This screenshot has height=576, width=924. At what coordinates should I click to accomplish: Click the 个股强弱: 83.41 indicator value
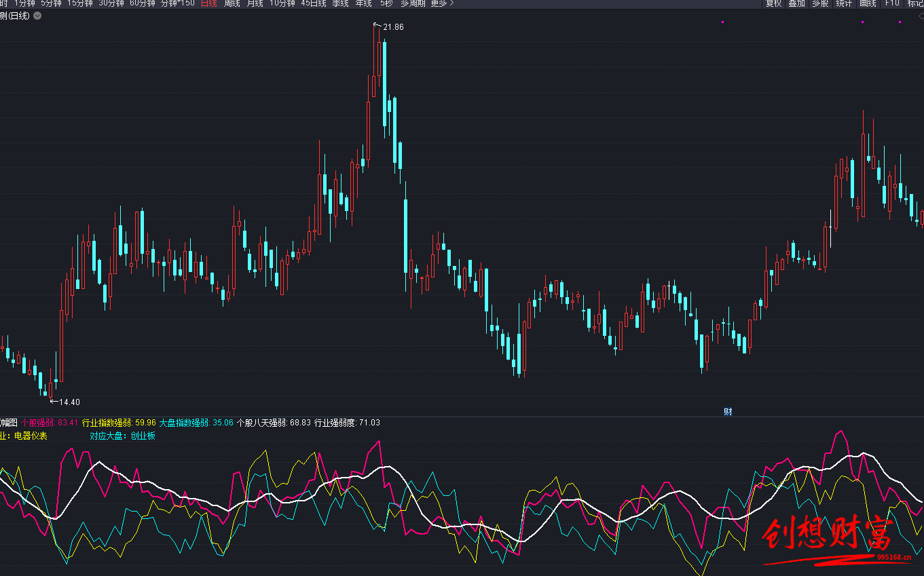(50, 423)
